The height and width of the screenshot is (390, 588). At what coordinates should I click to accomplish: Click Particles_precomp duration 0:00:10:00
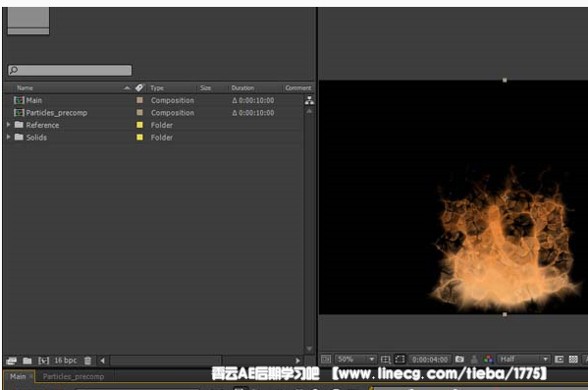253,113
